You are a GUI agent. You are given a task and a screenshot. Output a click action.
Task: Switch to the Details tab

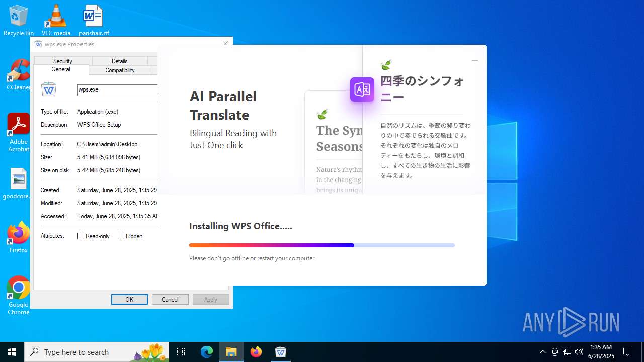click(x=120, y=61)
